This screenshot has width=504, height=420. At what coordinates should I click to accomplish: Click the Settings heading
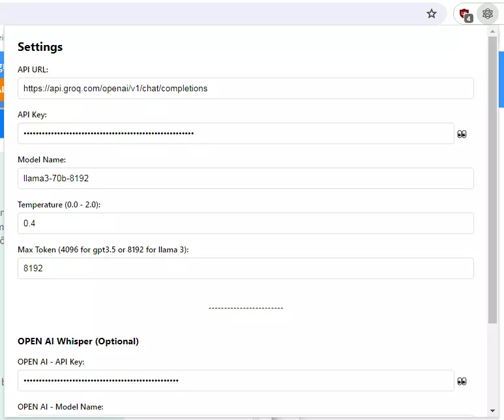point(40,47)
